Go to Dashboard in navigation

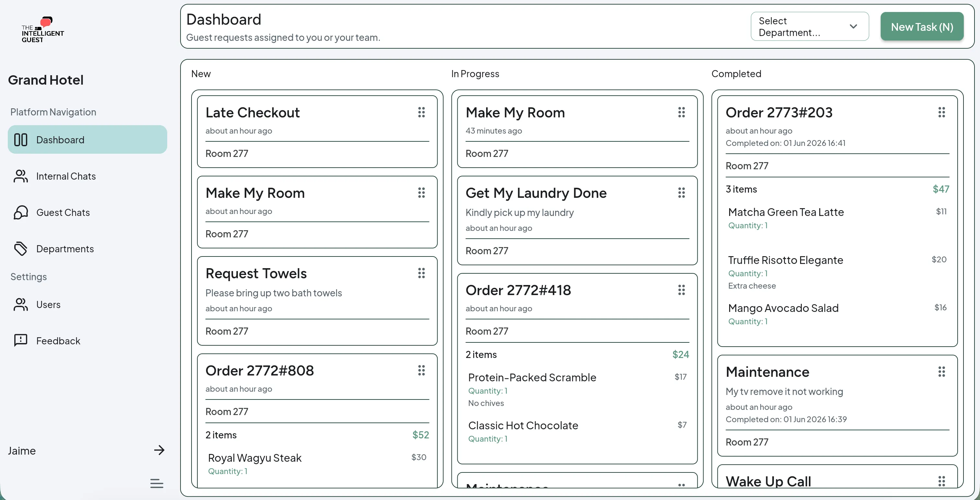tap(87, 140)
